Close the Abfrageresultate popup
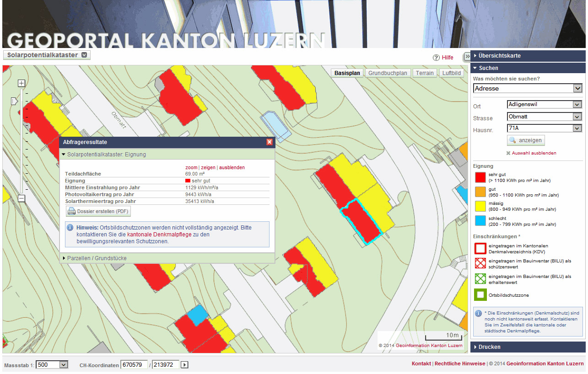Image resolution: width=588 pixels, height=374 pixels. pyautogui.click(x=270, y=142)
